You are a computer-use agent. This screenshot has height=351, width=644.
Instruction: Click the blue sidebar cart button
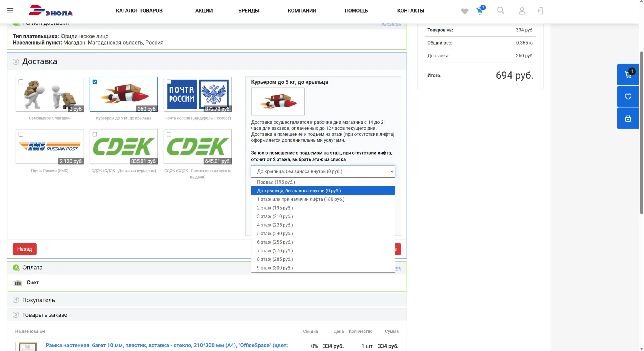628,75
